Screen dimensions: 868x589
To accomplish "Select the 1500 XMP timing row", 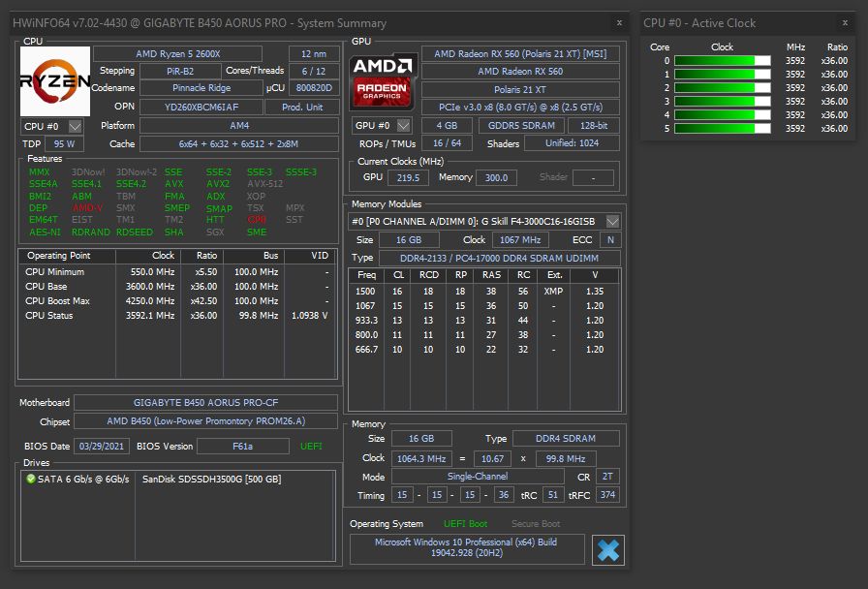I will pyautogui.click(x=484, y=292).
